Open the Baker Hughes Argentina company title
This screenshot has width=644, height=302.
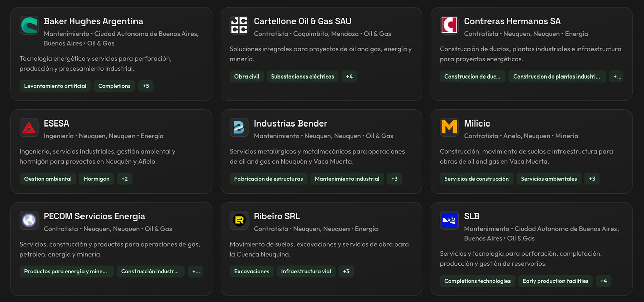[x=93, y=21]
